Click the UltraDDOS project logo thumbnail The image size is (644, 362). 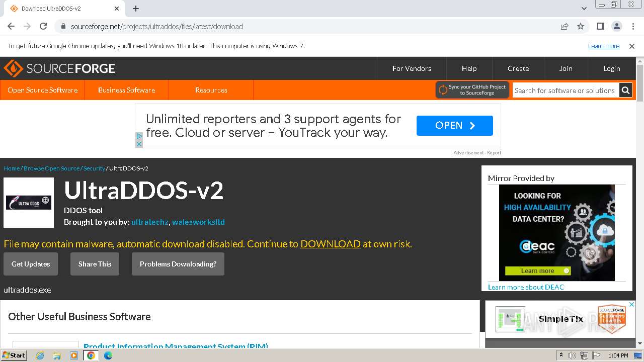coord(29,203)
